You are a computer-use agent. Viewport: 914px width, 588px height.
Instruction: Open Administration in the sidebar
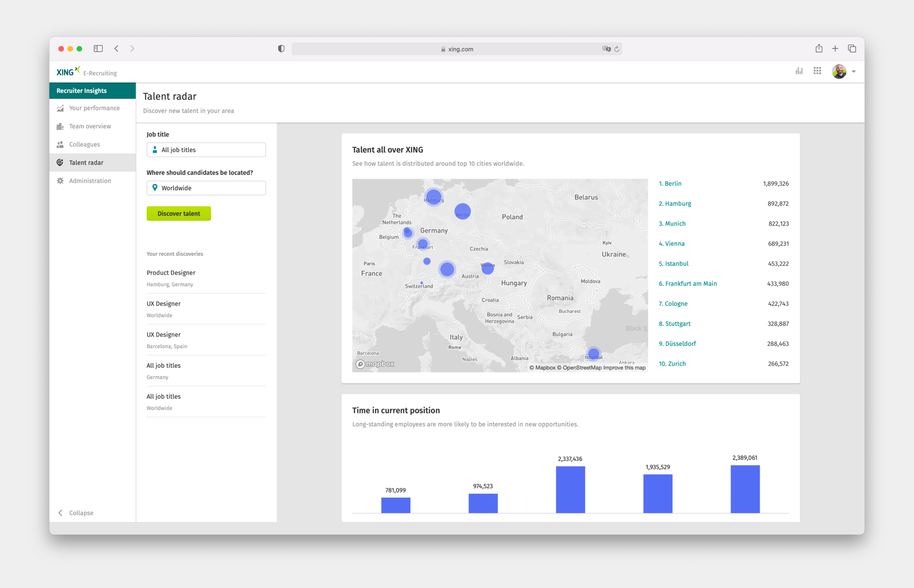click(x=90, y=181)
